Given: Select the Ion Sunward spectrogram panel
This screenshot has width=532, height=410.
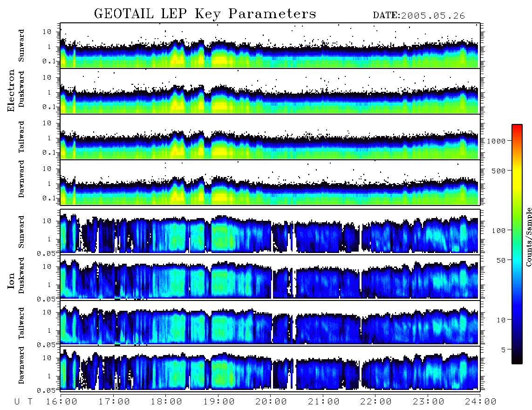Looking at the screenshot, I should (x=270, y=231).
